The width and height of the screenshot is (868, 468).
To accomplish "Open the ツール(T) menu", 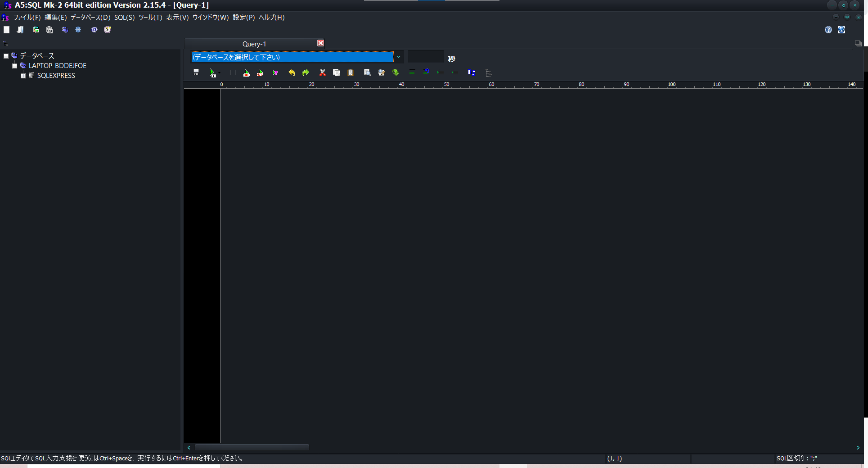I will tap(150, 18).
